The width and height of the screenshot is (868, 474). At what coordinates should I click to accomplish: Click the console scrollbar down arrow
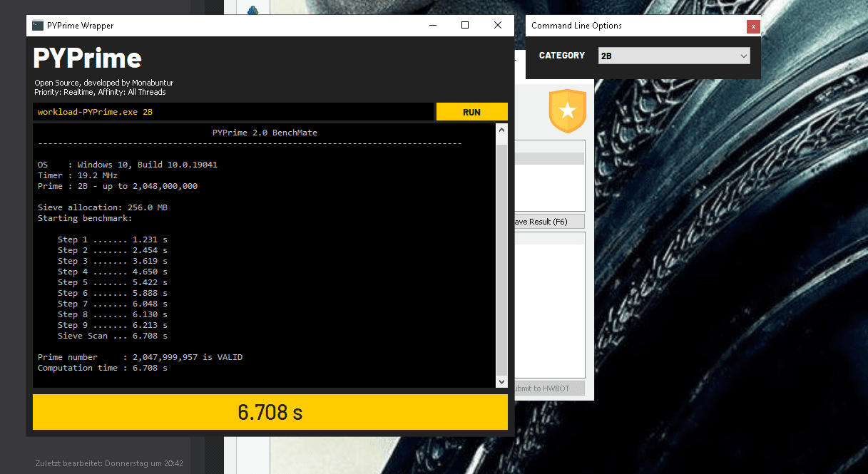(501, 381)
